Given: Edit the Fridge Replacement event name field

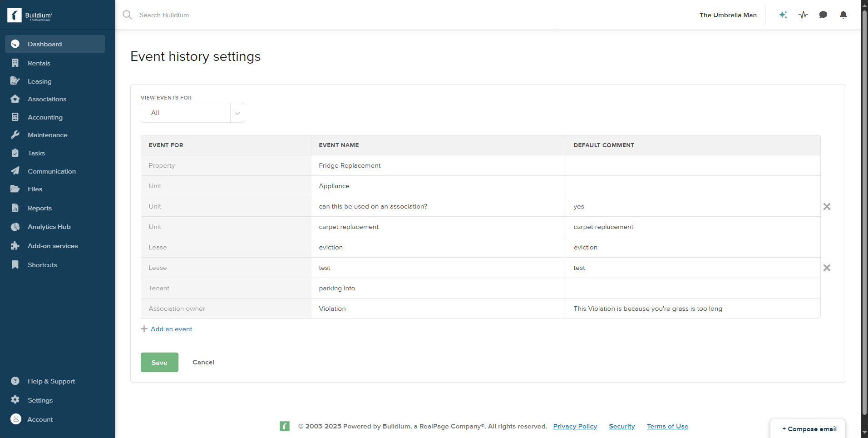Looking at the screenshot, I should point(438,165).
